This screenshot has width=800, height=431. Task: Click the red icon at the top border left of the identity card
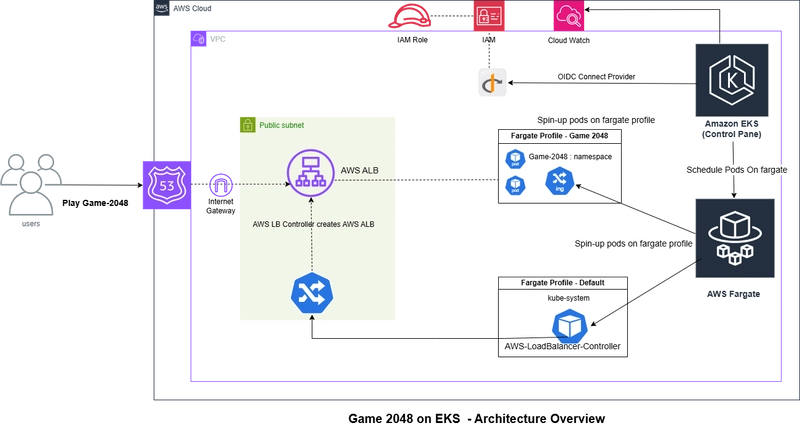pyautogui.click(x=408, y=16)
